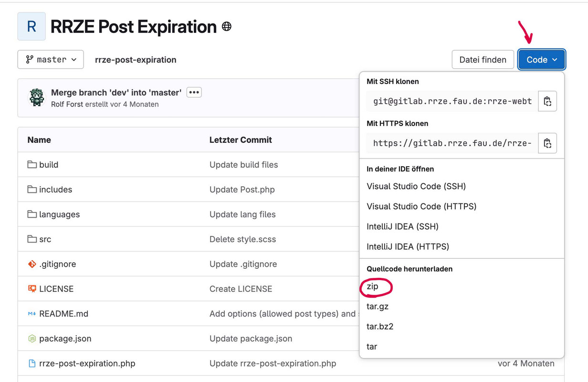Click the "vor 4 Monaten" timestamp
Image resolution: width=588 pixels, height=382 pixels.
[x=526, y=363]
